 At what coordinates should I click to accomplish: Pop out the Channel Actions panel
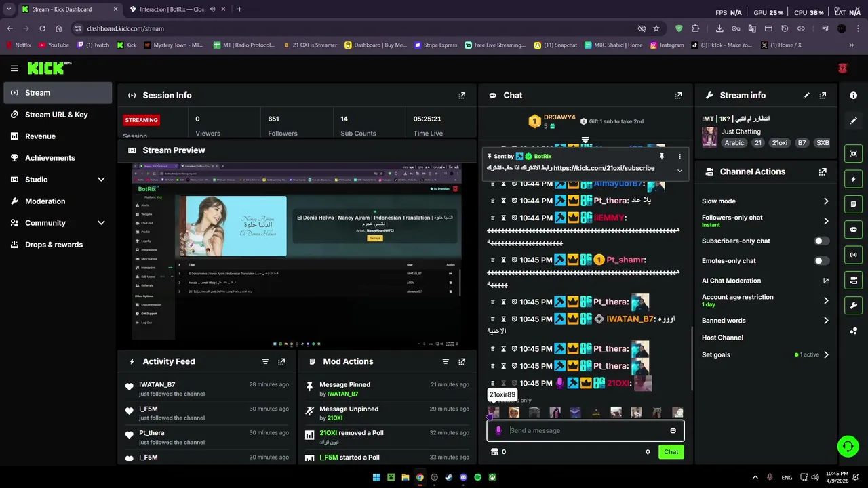(823, 171)
